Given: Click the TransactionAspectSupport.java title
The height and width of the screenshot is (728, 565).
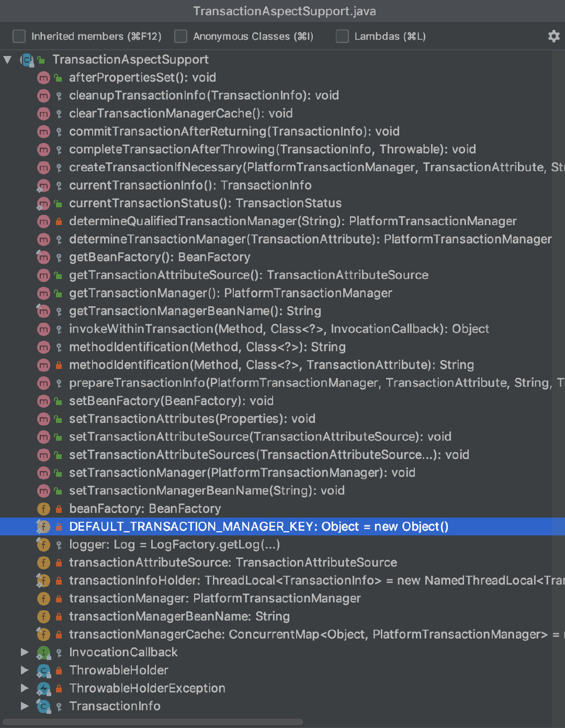Looking at the screenshot, I should click(x=284, y=11).
